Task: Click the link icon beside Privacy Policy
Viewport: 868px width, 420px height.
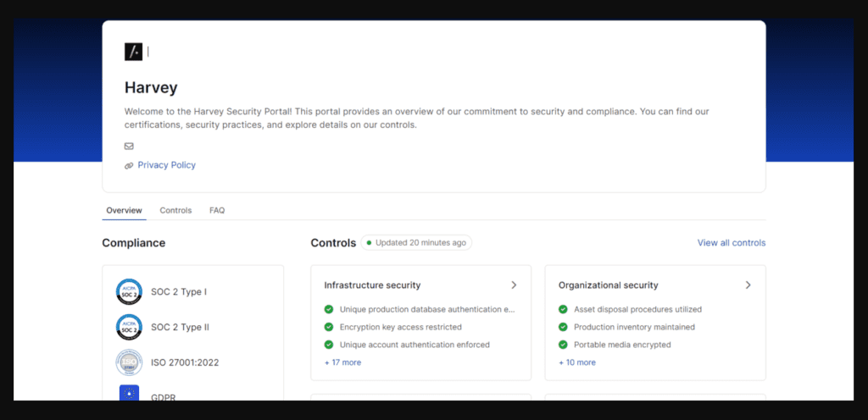Action: [x=129, y=165]
